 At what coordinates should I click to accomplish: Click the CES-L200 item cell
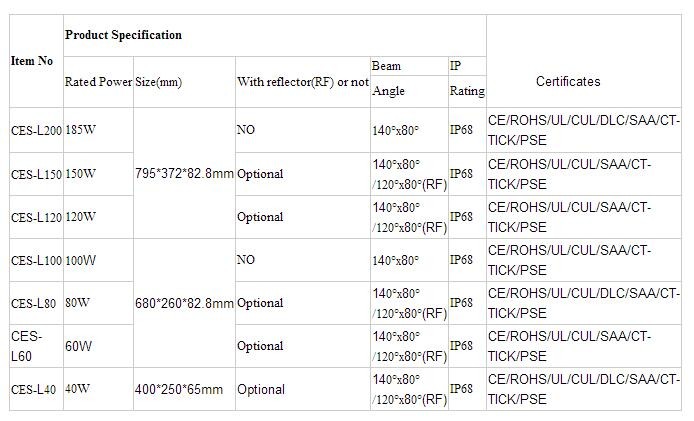(36, 130)
